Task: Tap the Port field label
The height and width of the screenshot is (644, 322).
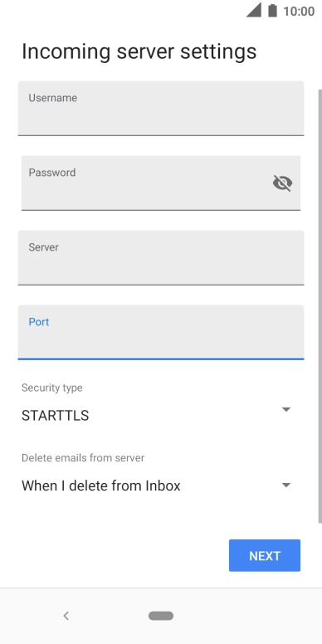Action: pos(39,322)
